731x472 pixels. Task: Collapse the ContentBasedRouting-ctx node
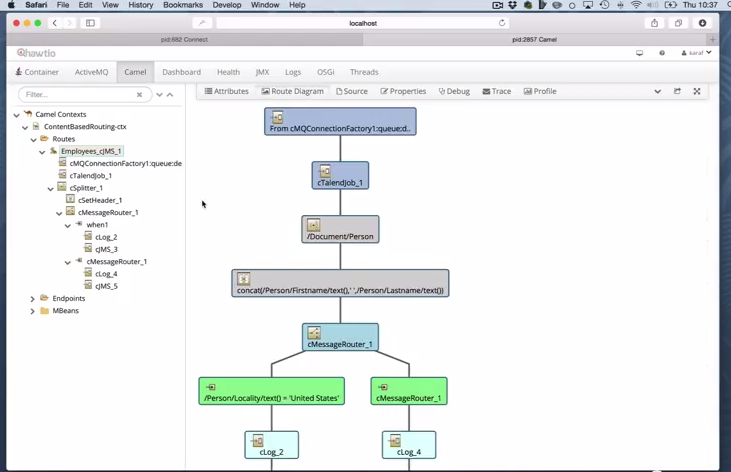click(x=25, y=127)
